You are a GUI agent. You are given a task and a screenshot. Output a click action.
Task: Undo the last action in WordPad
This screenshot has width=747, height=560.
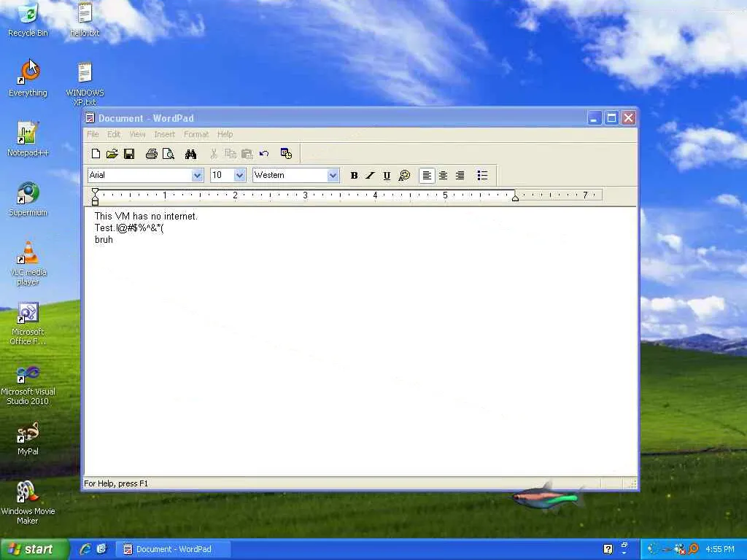(264, 154)
